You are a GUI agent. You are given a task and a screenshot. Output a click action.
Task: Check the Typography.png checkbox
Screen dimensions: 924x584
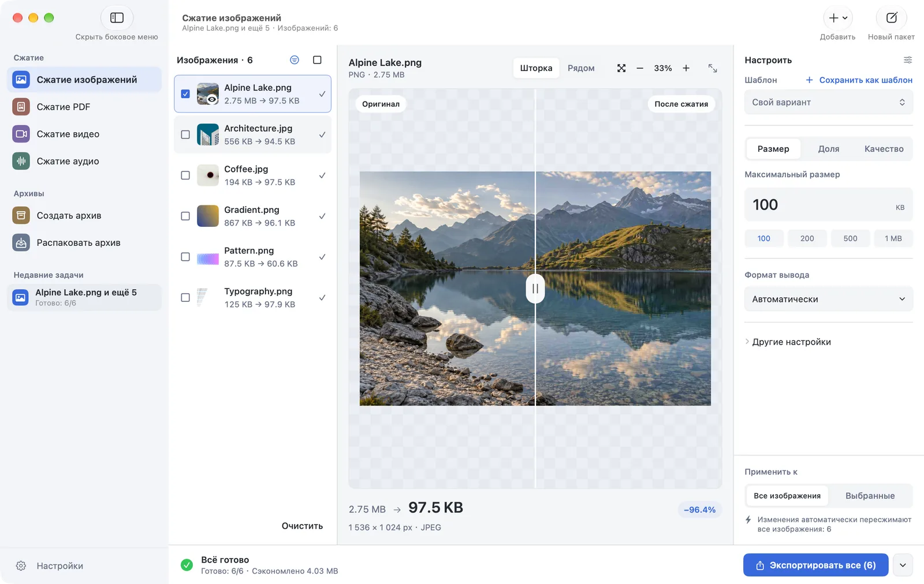tap(185, 298)
